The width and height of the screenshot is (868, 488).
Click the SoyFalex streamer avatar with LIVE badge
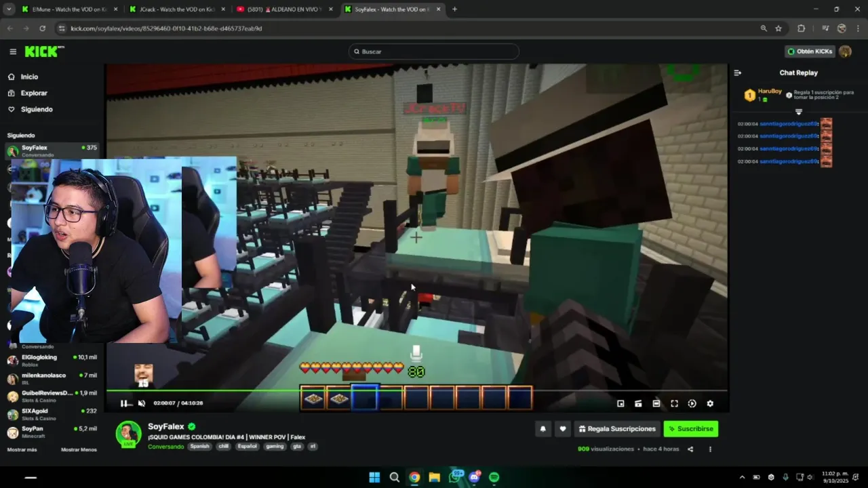click(x=128, y=434)
